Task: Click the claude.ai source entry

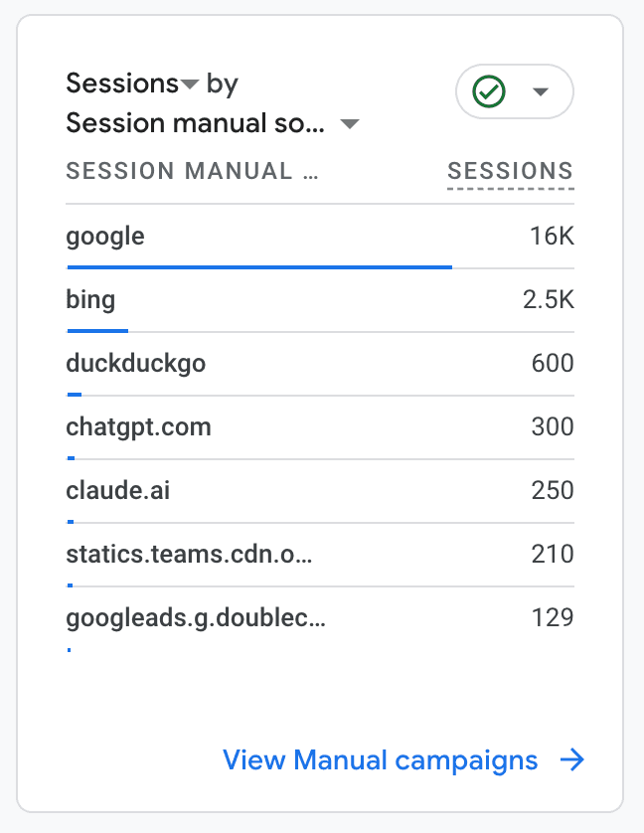Action: click(x=117, y=491)
